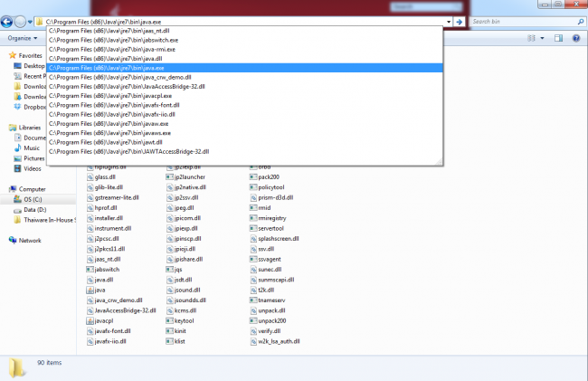The image size is (588, 381).
Task: Select jaas_nt.dll path suggestion
Action: click(244, 31)
